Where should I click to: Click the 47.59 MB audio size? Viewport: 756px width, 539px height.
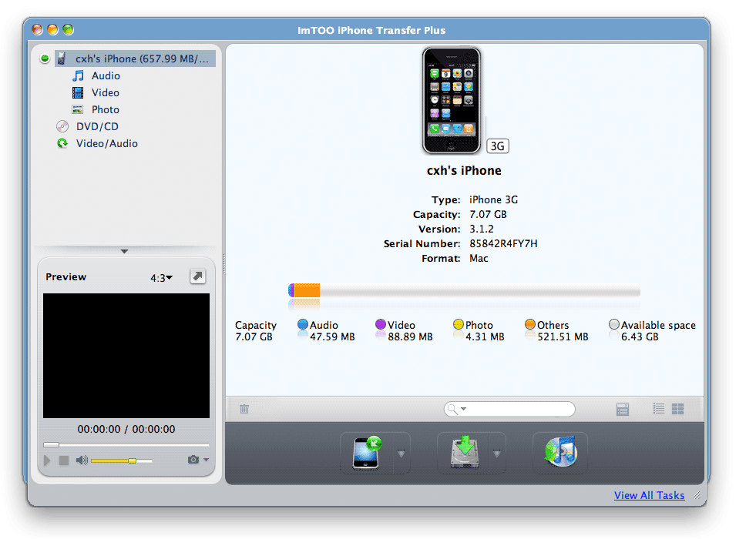(x=332, y=336)
